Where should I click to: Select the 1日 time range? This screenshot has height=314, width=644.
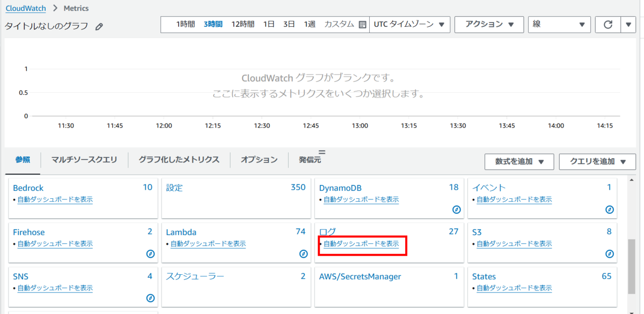pyautogui.click(x=269, y=24)
